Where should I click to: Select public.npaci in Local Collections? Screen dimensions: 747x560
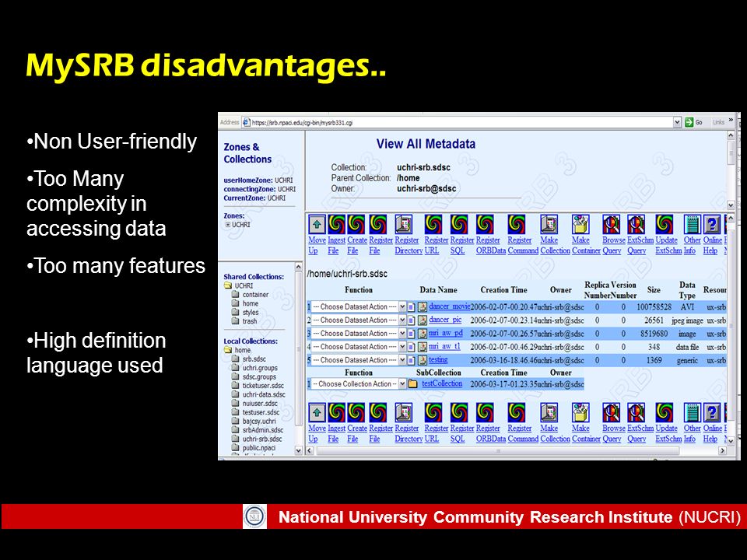click(259, 448)
